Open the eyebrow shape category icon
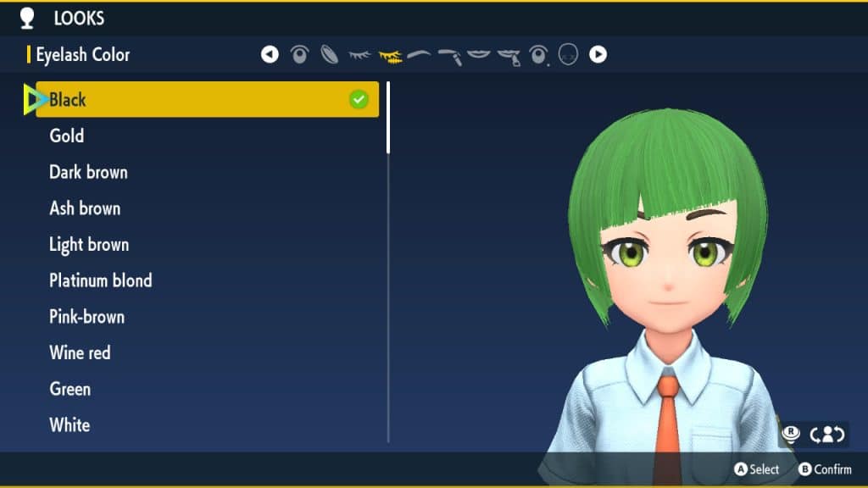The width and height of the screenshot is (868, 488). point(419,54)
